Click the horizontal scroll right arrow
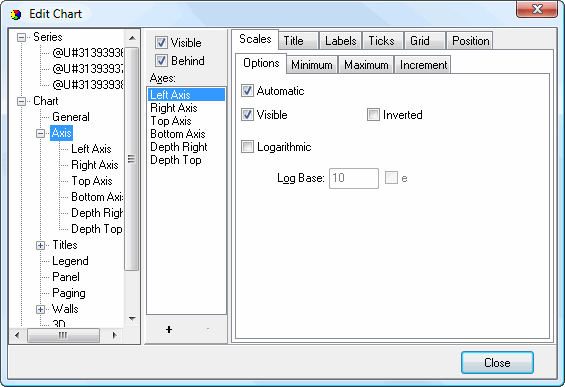Viewport: 565px width, 387px height. (114, 335)
